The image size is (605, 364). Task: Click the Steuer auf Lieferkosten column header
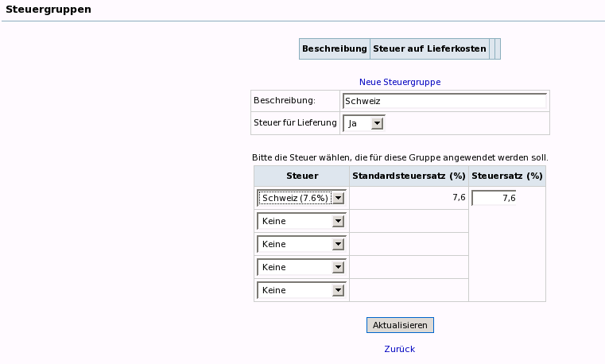tap(429, 48)
